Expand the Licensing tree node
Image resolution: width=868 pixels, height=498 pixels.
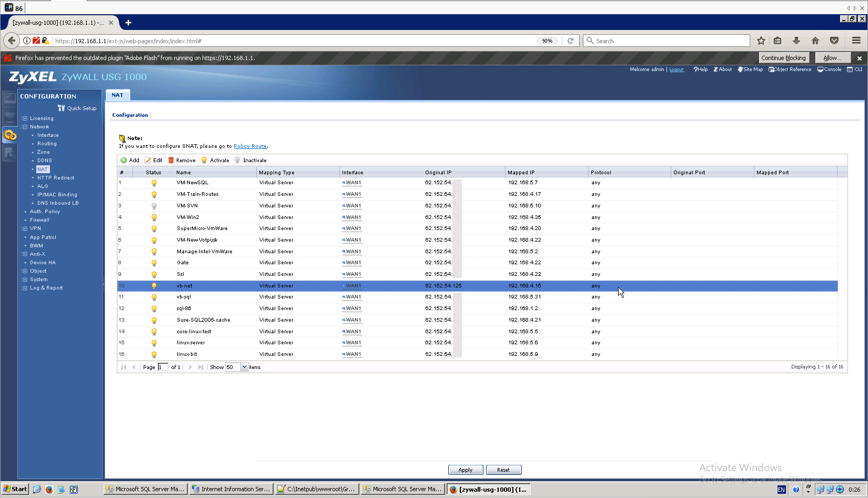(x=25, y=118)
